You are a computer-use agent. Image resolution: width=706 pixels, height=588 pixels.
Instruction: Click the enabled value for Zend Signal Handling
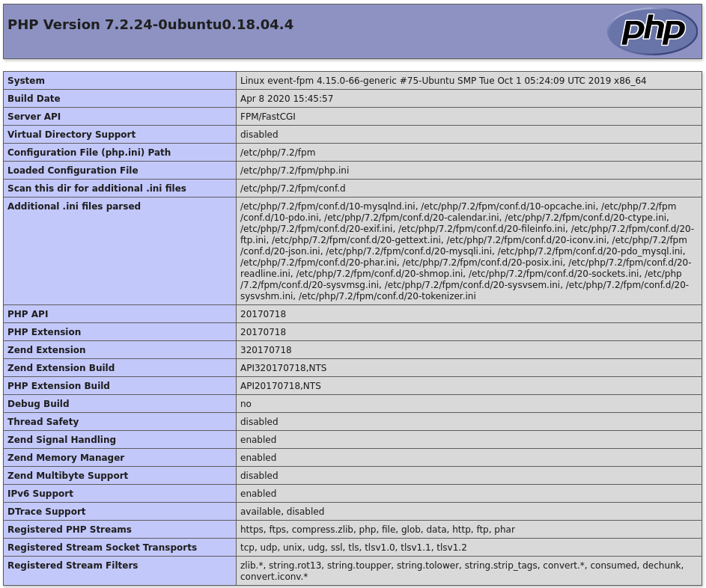(x=258, y=440)
